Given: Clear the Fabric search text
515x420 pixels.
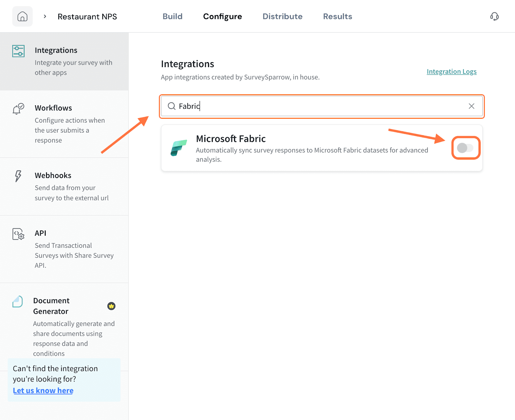Looking at the screenshot, I should pyautogui.click(x=471, y=106).
